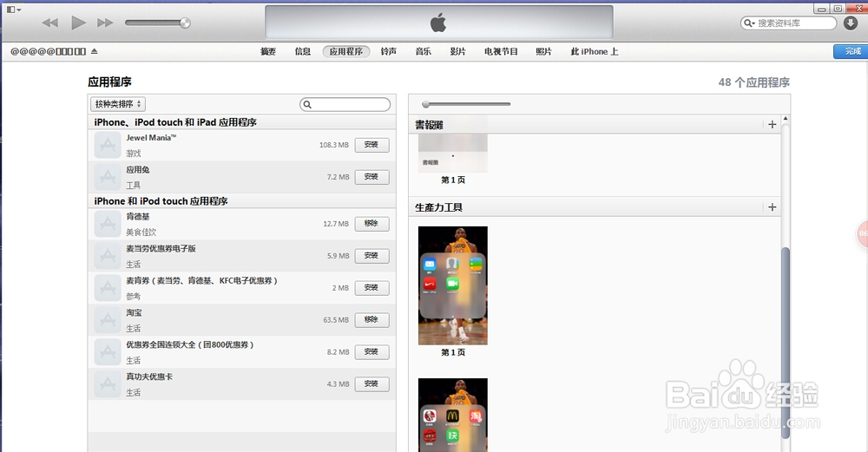Image resolution: width=868 pixels, height=452 pixels.
Task: Select the 書報攤 page 1 thumbnail
Action: click(x=453, y=153)
